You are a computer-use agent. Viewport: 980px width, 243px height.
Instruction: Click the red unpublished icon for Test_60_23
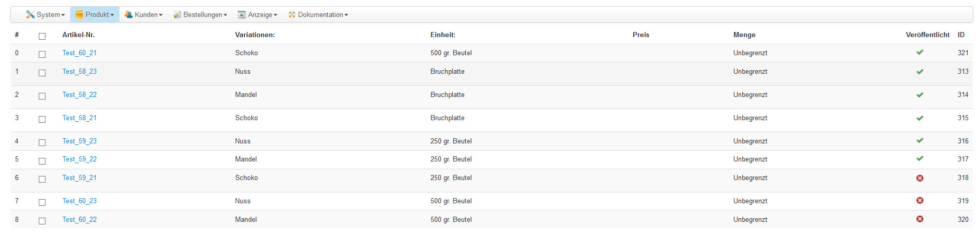(920, 201)
